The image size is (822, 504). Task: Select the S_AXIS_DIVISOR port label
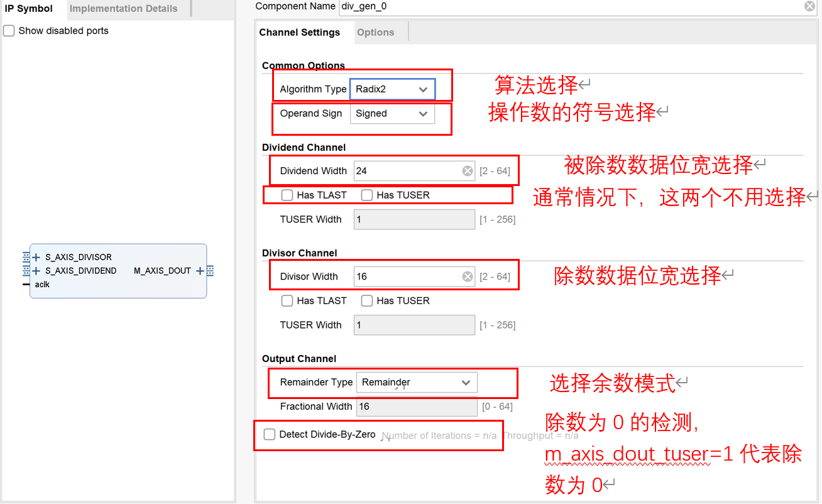tap(79, 257)
